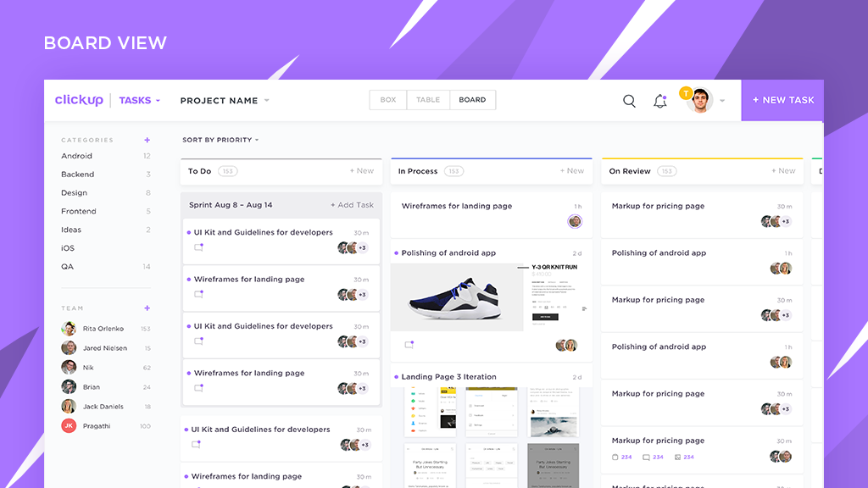The image size is (868, 488).
Task: Click Brian's avatar in team list
Action: (69, 387)
